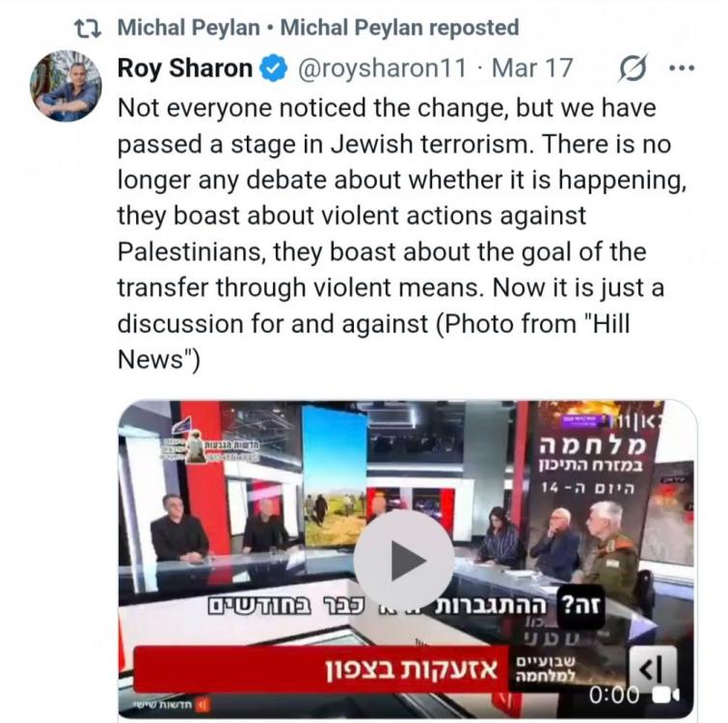Open Roy Sharon's profile avatar photo
Screen dimensions: 728x723
66,86
